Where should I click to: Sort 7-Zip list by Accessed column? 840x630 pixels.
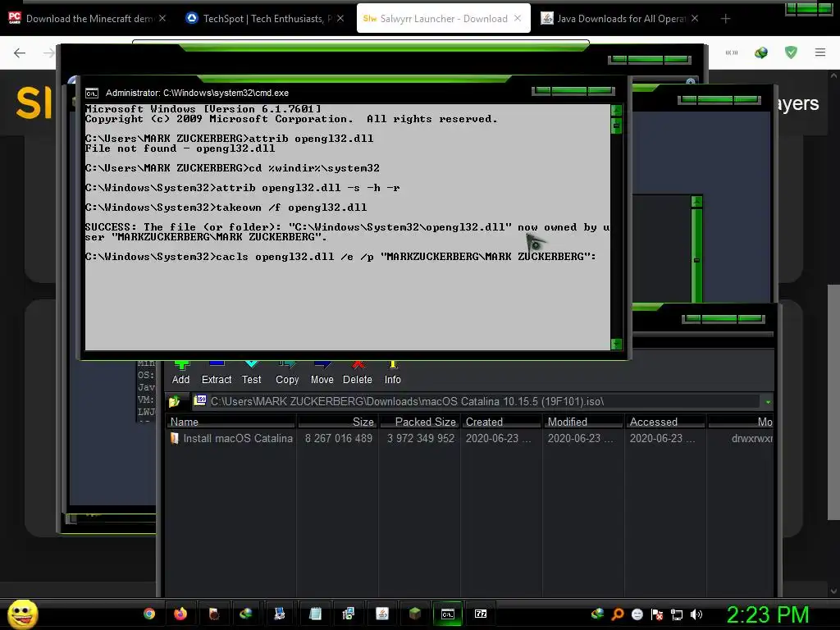click(665, 422)
